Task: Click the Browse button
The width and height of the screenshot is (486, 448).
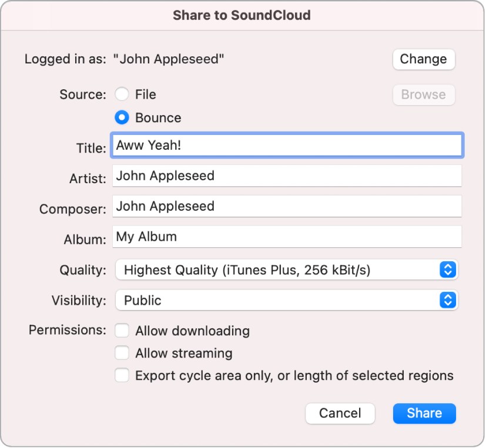Action: 424,95
